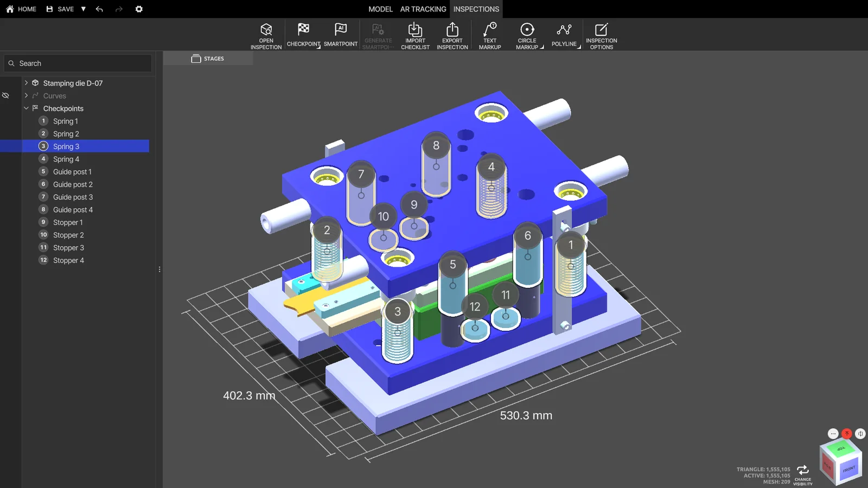This screenshot has height=488, width=868.
Task: Select the Checkpoint tool
Action: [x=303, y=36]
